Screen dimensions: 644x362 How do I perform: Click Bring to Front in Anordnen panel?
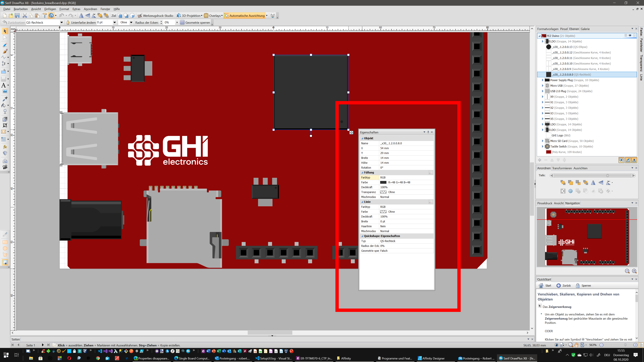(563, 183)
